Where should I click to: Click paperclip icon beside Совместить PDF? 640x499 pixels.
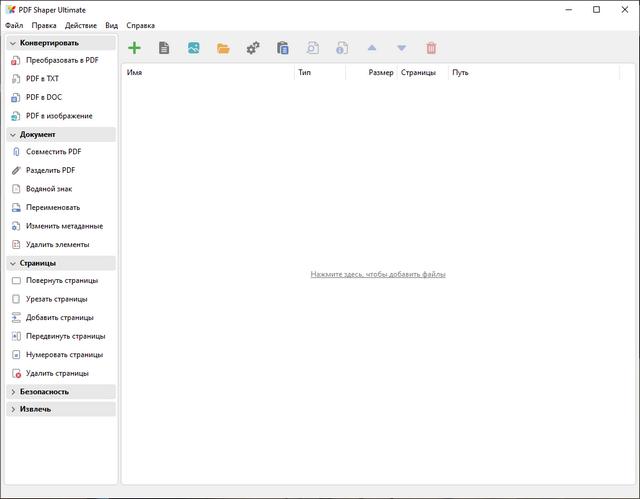click(16, 152)
